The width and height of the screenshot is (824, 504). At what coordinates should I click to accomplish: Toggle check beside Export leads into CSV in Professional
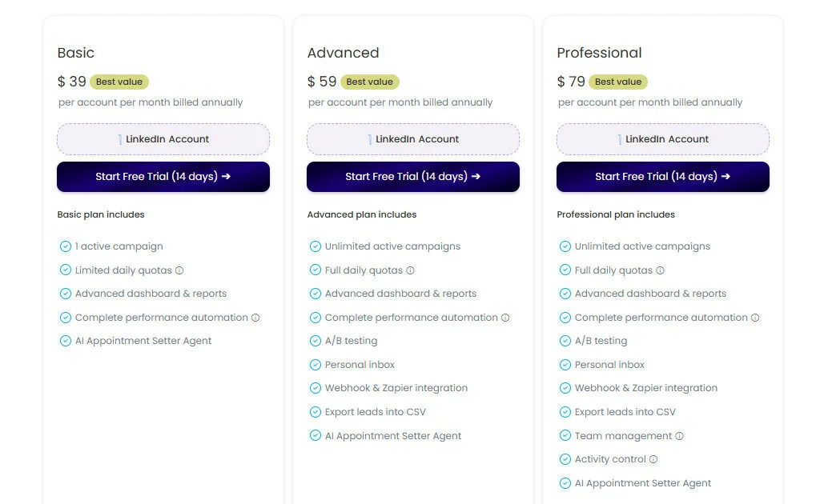pyautogui.click(x=565, y=412)
